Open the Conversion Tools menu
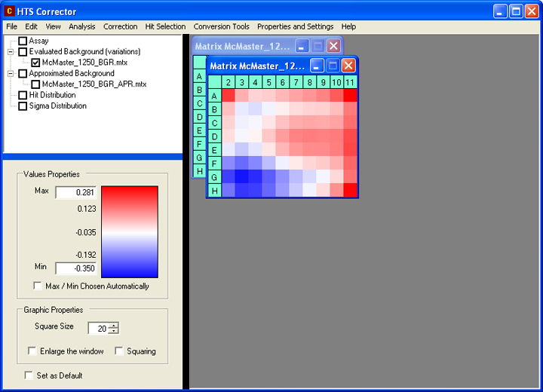 pos(221,26)
